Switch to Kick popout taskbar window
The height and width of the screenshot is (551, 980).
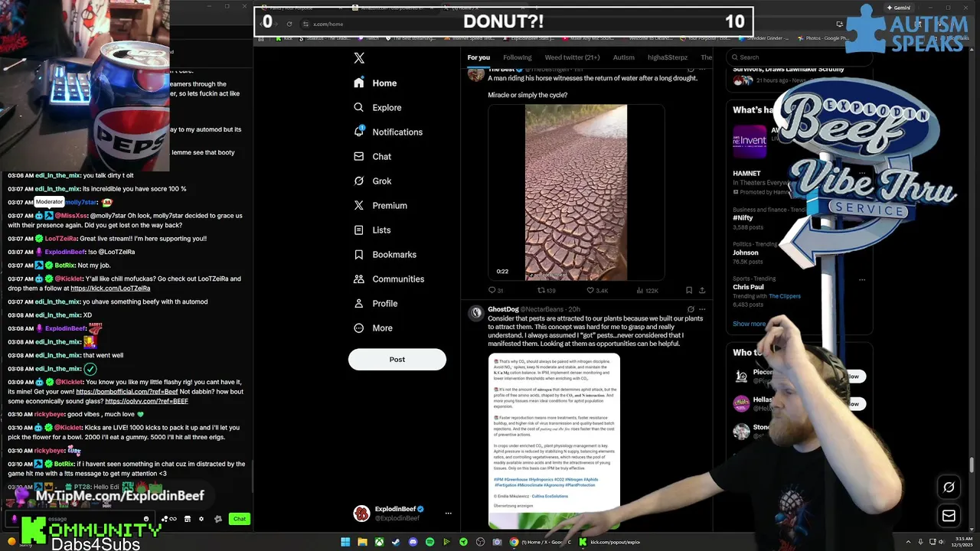(x=609, y=542)
